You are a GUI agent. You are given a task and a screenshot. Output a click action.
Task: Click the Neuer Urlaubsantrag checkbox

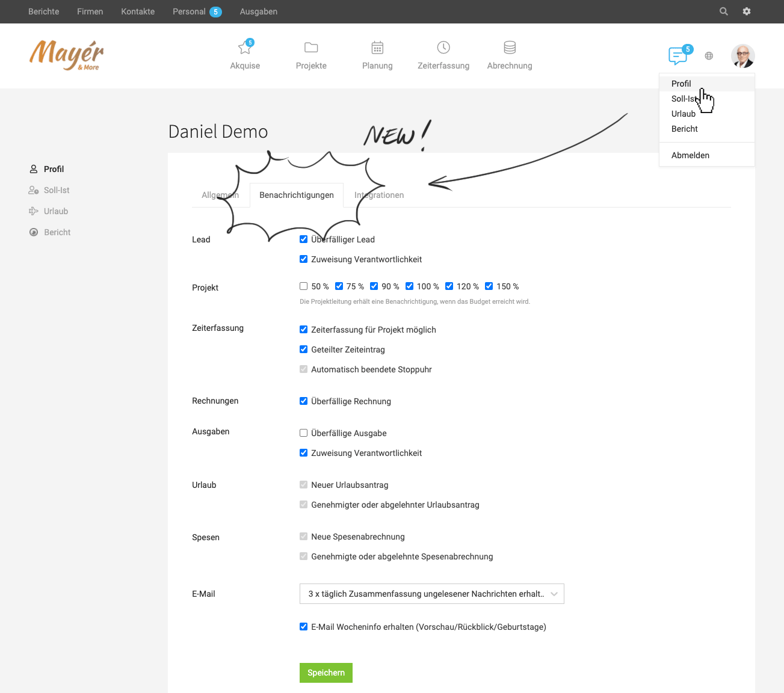304,485
